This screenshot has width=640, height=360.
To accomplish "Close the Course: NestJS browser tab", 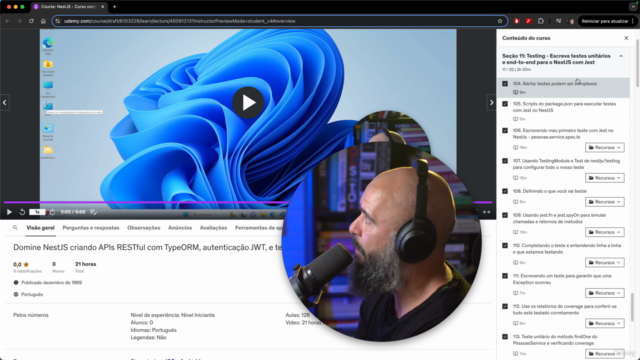I will tap(102, 7).
